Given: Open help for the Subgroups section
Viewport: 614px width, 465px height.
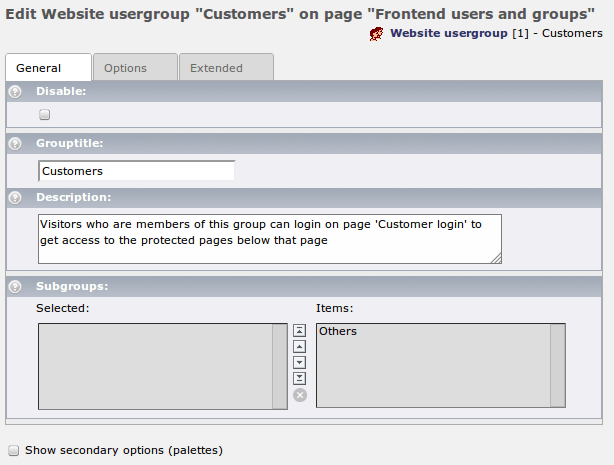Looking at the screenshot, I should coord(15,286).
